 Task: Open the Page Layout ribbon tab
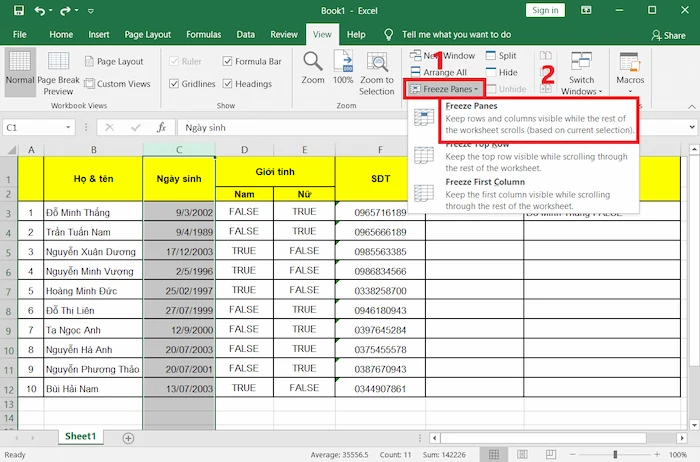pos(148,34)
